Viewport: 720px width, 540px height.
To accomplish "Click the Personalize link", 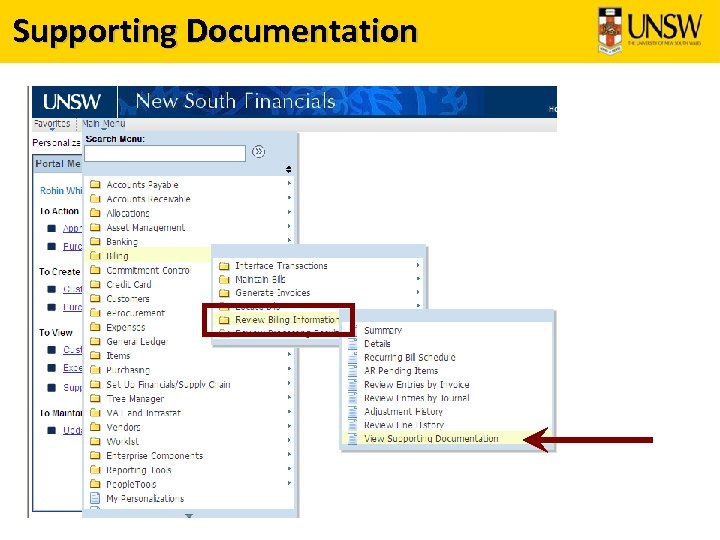I will (56, 143).
